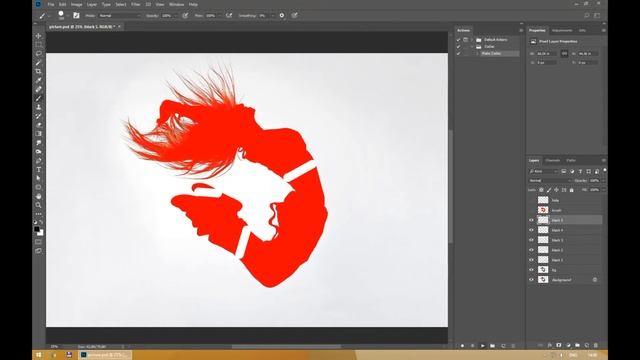640x360 pixels.
Task: Switch to the Channels tab
Action: click(x=553, y=160)
